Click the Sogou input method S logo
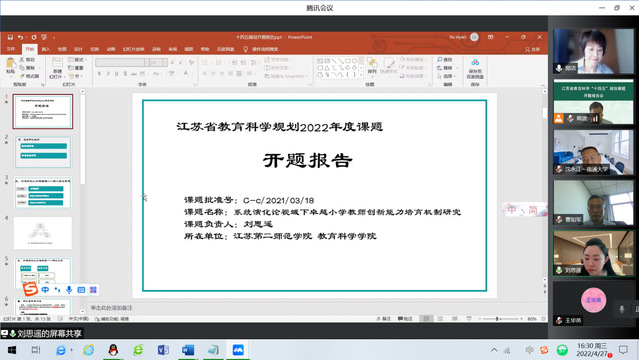This screenshot has height=360, width=639. click(x=30, y=289)
